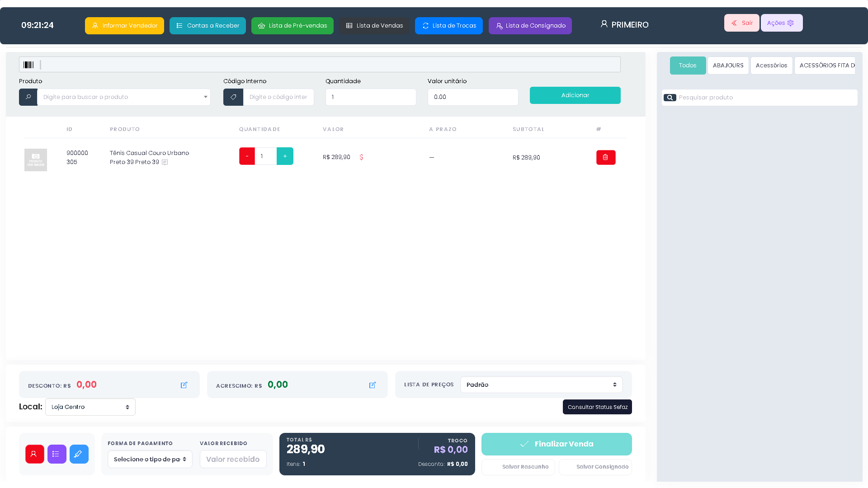This screenshot has width=868, height=488.
Task: Edit the discount value icon
Action: tap(184, 385)
